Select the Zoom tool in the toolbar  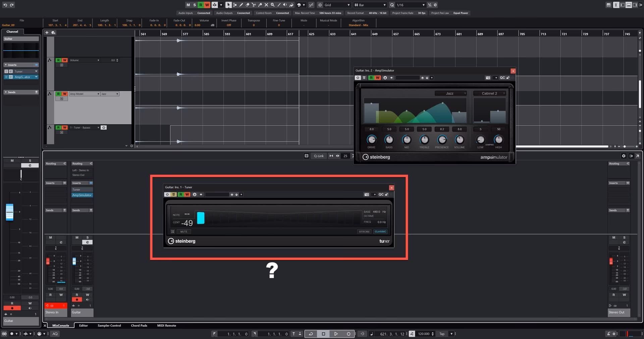tap(273, 5)
